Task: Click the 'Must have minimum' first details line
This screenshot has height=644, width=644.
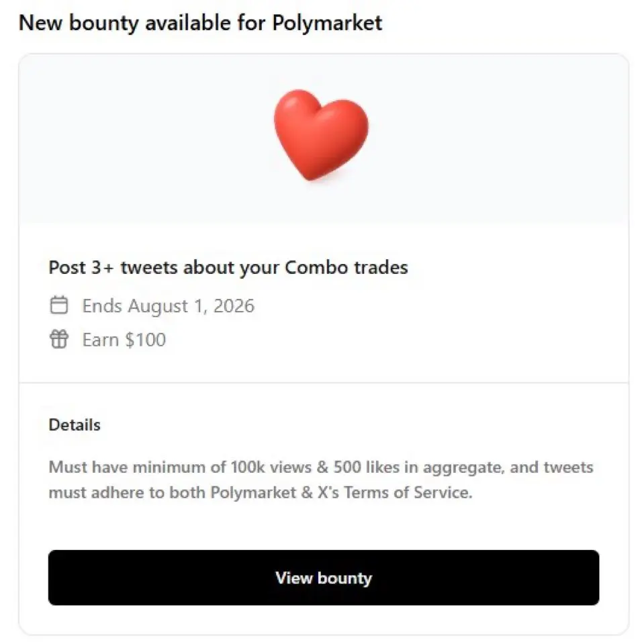Action: [321, 467]
